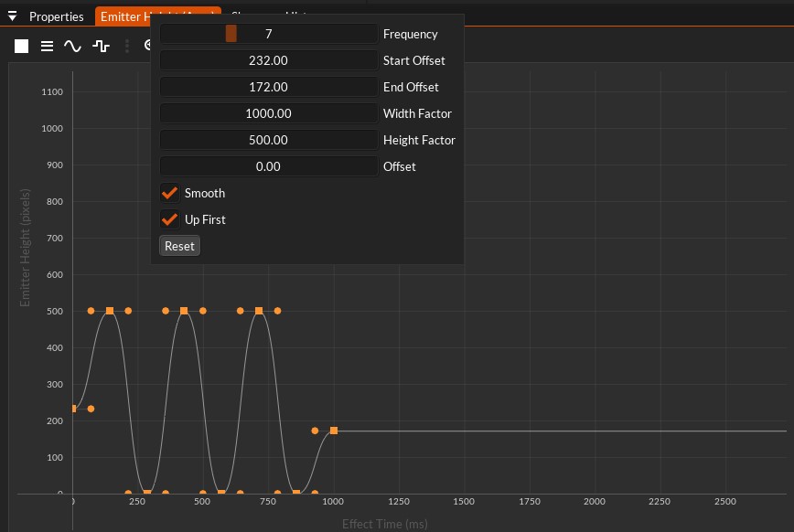Select the third trough keyframe at zero
The width and height of the screenshot is (794, 532).
pyautogui.click(x=296, y=493)
